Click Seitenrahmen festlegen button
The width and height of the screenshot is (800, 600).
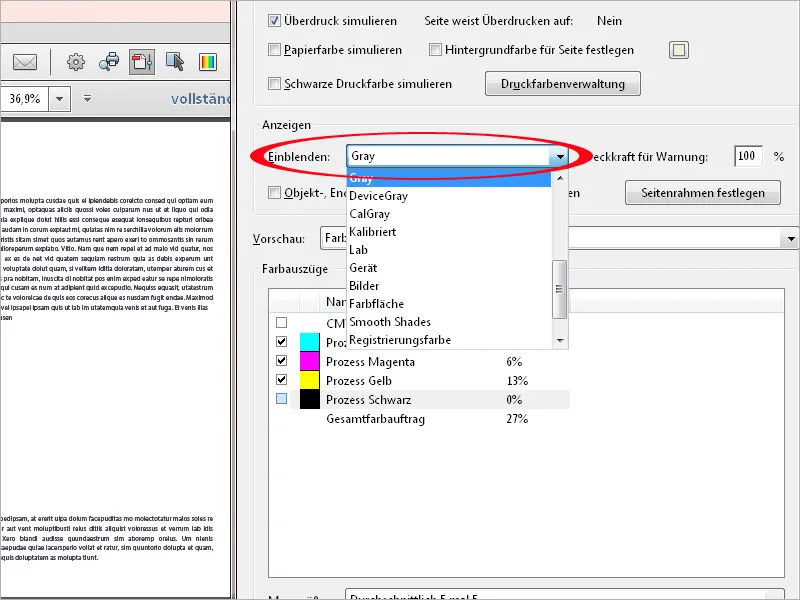click(x=703, y=193)
